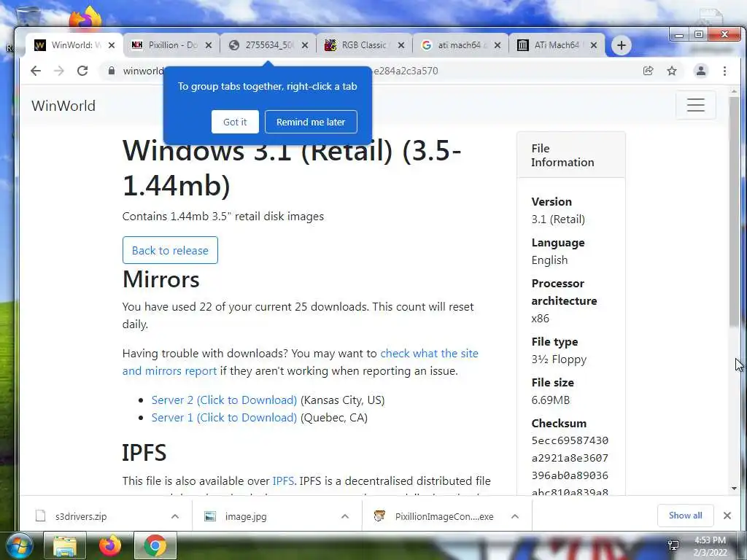Viewport: 747px width, 560px height.
Task: Expand options for image.jpg download
Action: coord(345,516)
